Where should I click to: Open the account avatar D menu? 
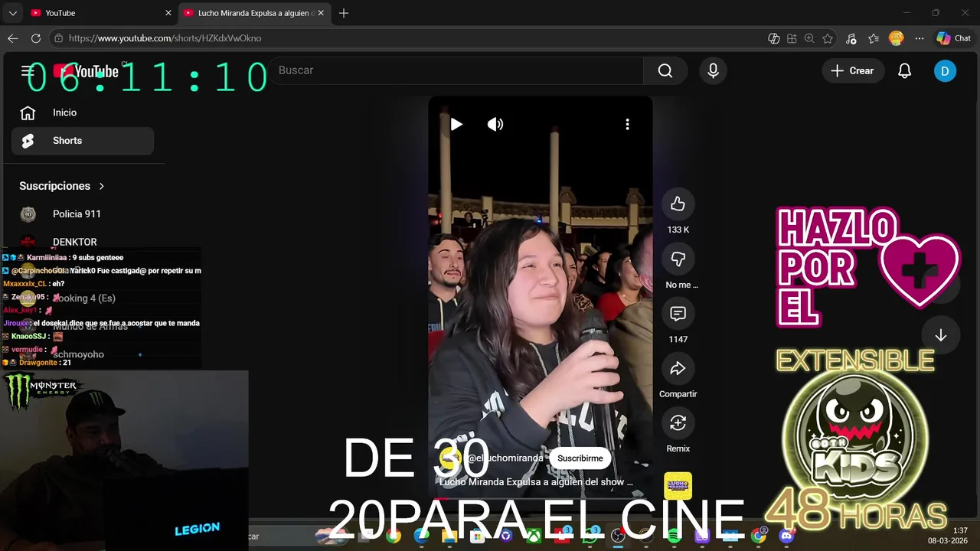945,71
